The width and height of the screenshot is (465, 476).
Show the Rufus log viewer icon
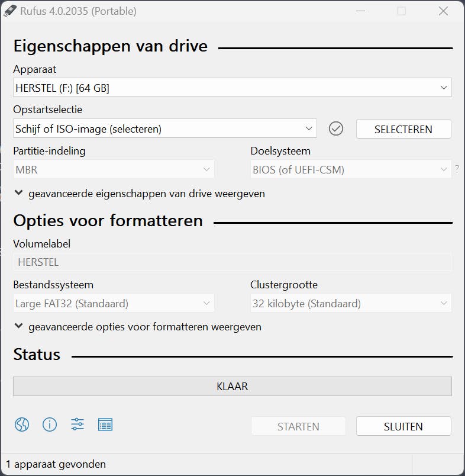coord(105,424)
